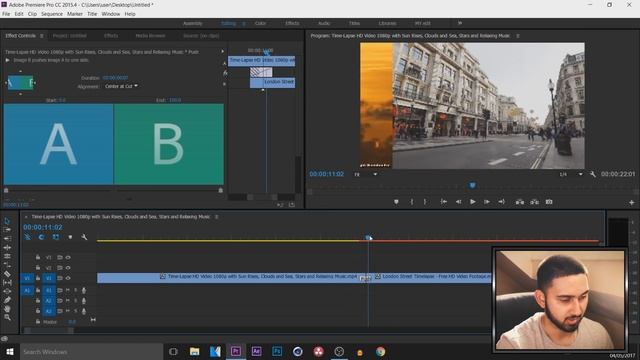The image size is (640, 360).
Task: Select the Push transition between the timeline clips
Action: 365,278
